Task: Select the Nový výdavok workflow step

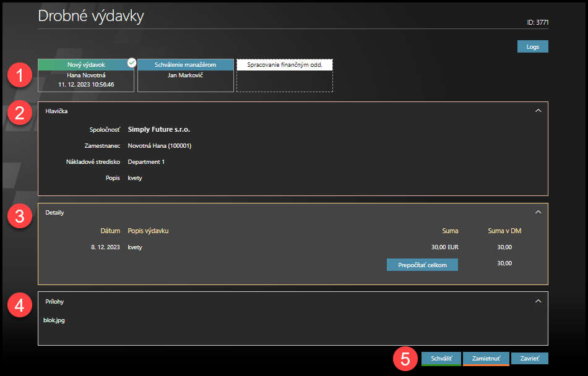Action: pyautogui.click(x=86, y=64)
